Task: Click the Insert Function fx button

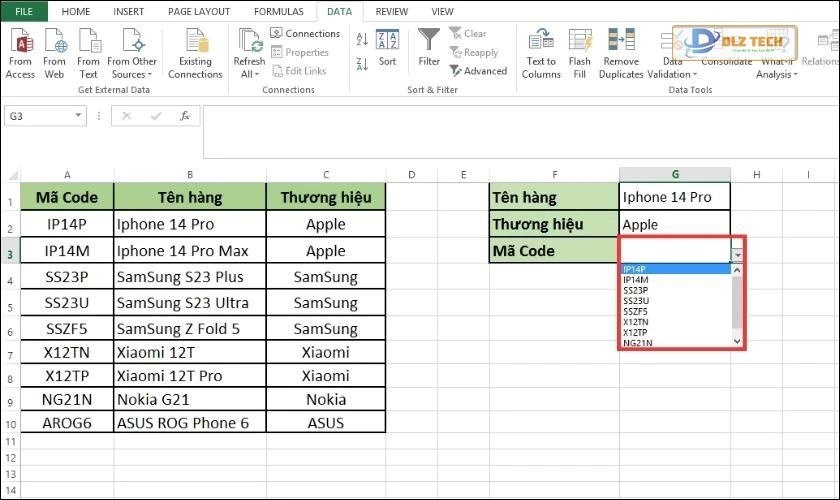Action: tap(184, 116)
